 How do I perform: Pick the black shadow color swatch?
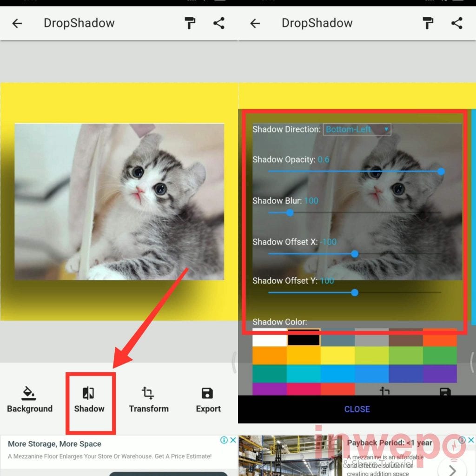[x=304, y=337]
